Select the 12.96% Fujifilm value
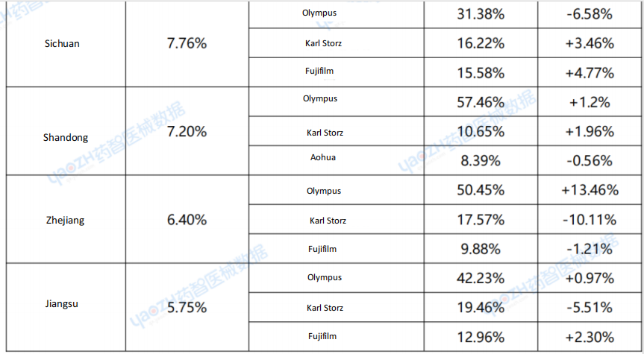The height and width of the screenshot is (354, 644). tap(481, 337)
